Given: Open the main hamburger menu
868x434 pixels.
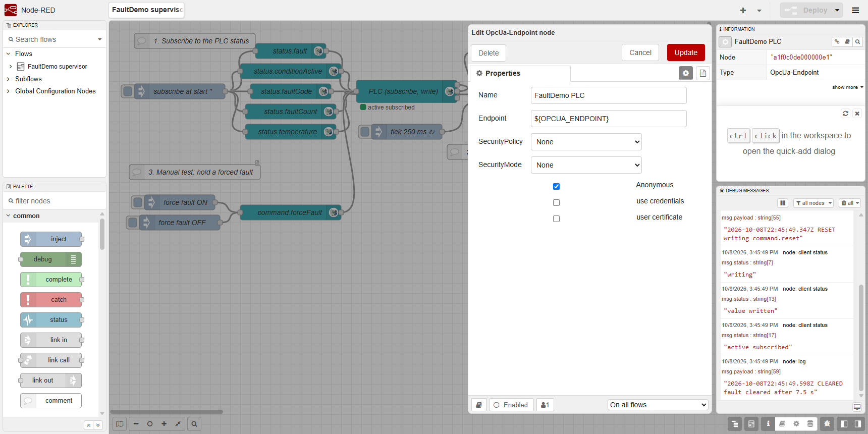Looking at the screenshot, I should point(855,10).
